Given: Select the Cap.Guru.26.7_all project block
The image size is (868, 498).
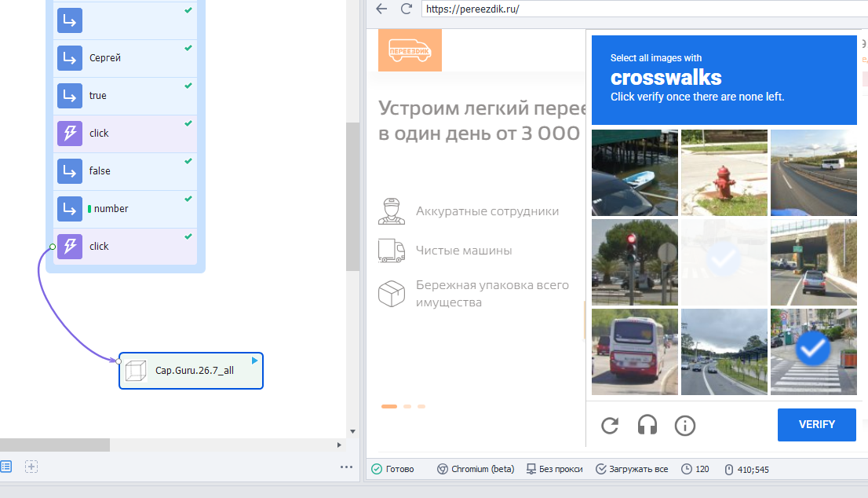Looking at the screenshot, I should coord(191,371).
